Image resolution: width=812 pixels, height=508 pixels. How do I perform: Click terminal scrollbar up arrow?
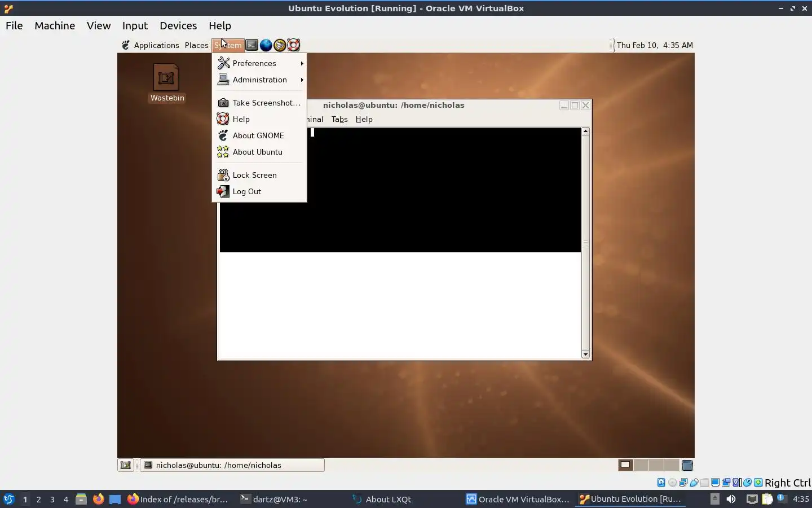[585, 131]
